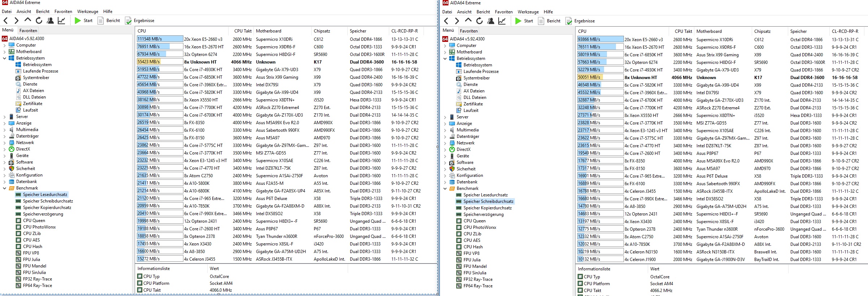
Task: Switch to Menü tab in right window sidebar
Action: click(448, 30)
